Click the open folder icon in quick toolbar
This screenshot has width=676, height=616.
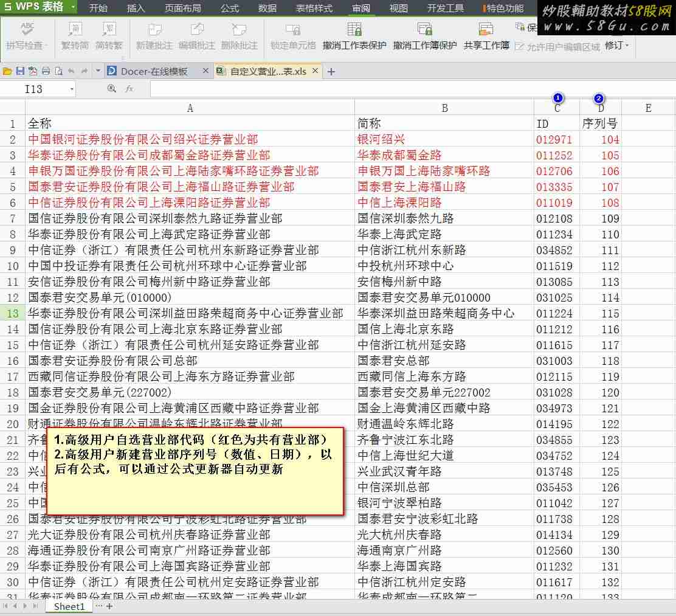click(x=7, y=71)
